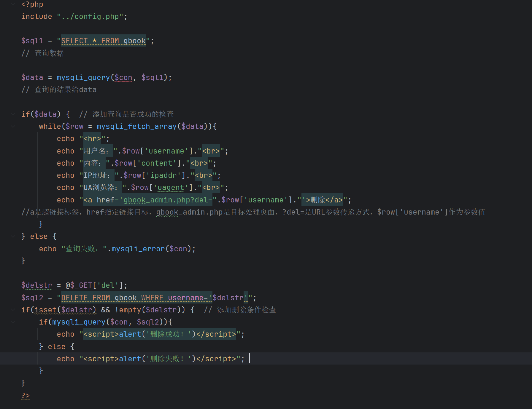Click the "删除</a>" link text string
The image size is (532, 409).
tap(327, 200)
